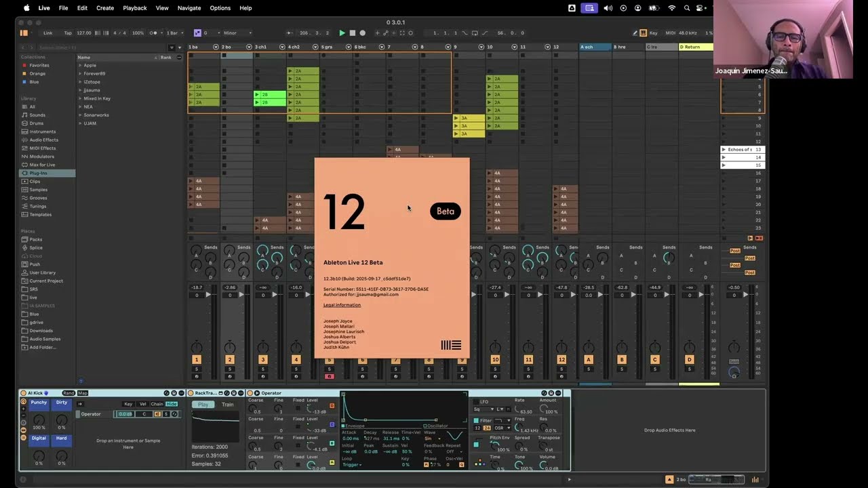Toggle the computer MIDI keyboard icon
Screen dimensions: 868x488
pos(644,33)
